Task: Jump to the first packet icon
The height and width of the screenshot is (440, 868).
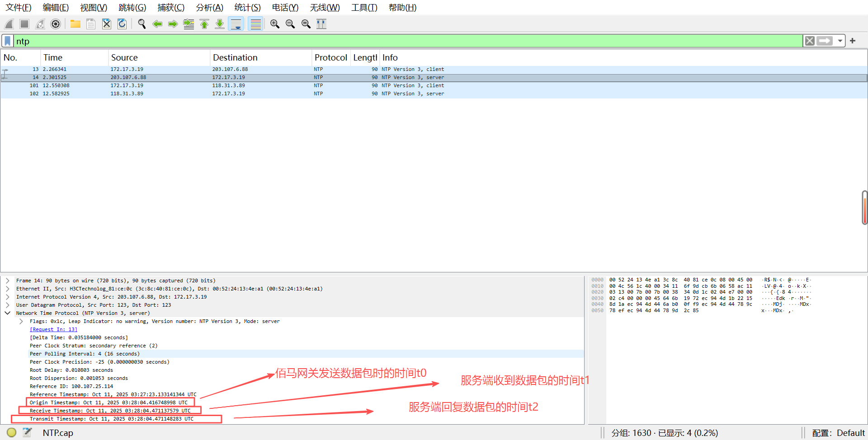Action: [x=204, y=24]
